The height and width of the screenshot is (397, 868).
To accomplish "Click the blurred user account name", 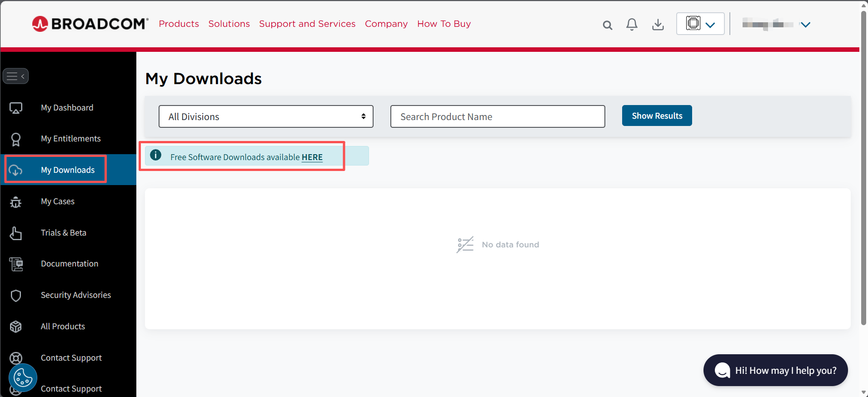I will pyautogui.click(x=768, y=24).
